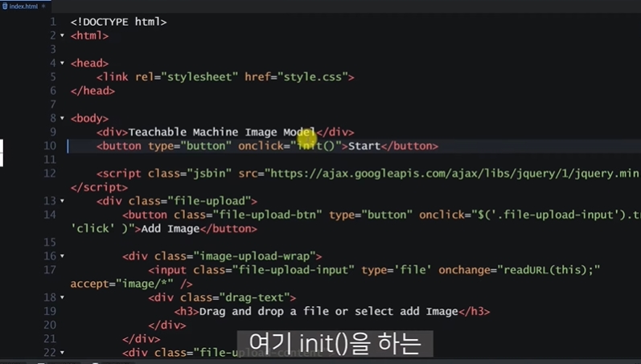Screen dimensions: 641x364
Task: Collapse the head tag fold arrow on line 4
Action: [62, 63]
